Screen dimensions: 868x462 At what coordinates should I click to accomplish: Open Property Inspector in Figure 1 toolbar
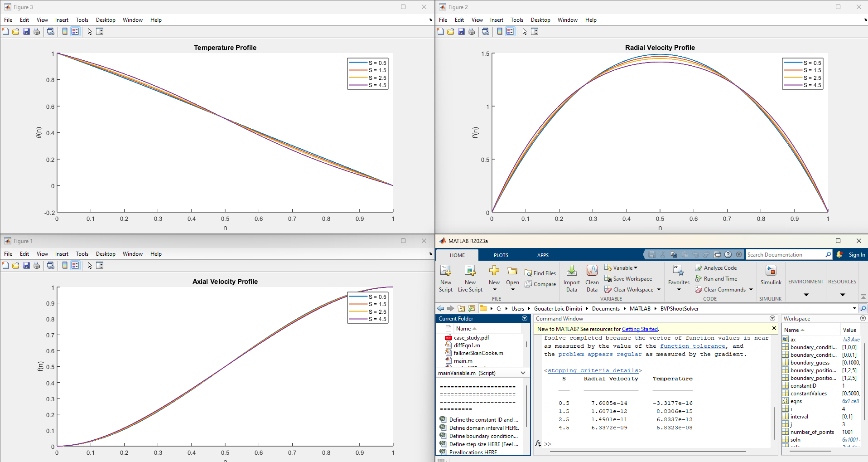tap(100, 265)
